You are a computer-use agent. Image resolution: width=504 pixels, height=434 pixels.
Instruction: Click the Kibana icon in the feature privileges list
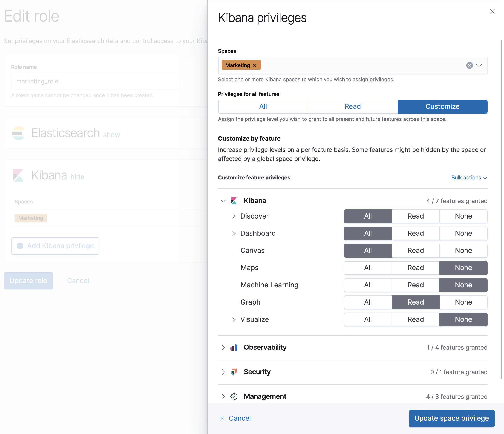coord(234,201)
